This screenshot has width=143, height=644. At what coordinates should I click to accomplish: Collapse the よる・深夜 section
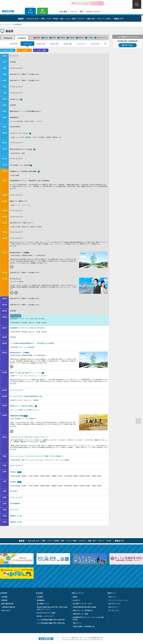(x=41, y=51)
